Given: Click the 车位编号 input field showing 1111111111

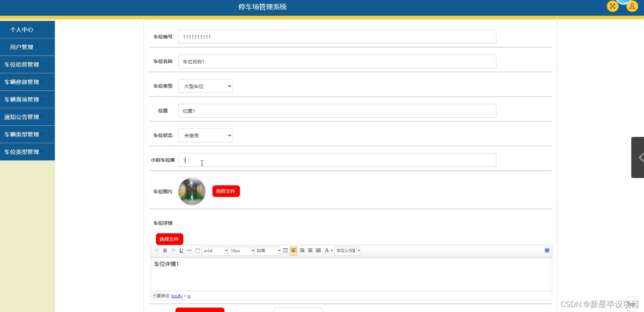Looking at the screenshot, I should [x=337, y=36].
